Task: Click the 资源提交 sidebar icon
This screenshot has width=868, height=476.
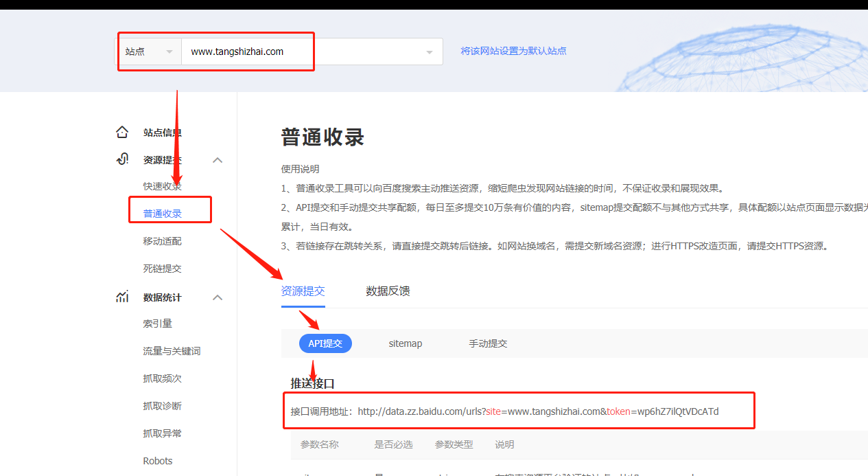Action: tap(122, 159)
